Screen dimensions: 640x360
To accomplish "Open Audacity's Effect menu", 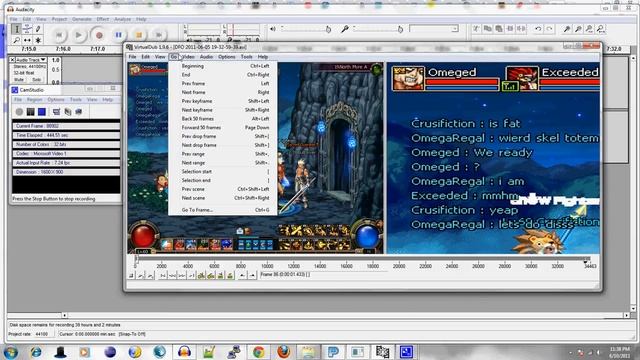I will [x=102, y=19].
